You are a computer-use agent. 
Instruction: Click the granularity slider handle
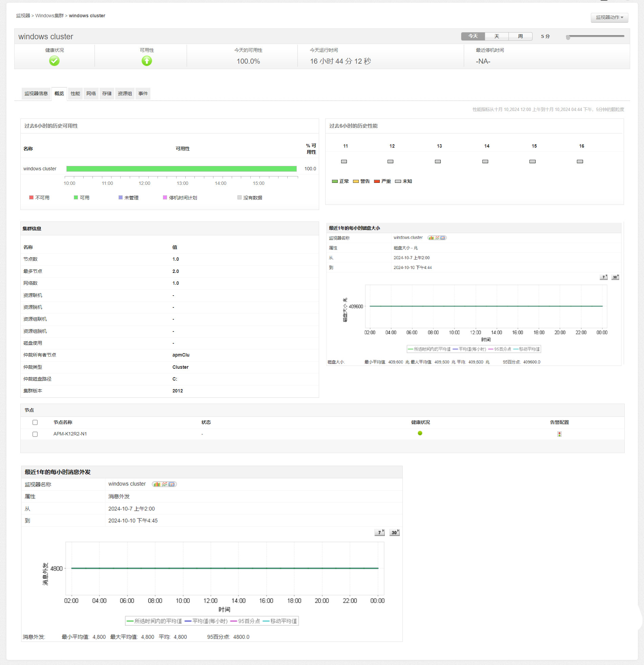(568, 37)
